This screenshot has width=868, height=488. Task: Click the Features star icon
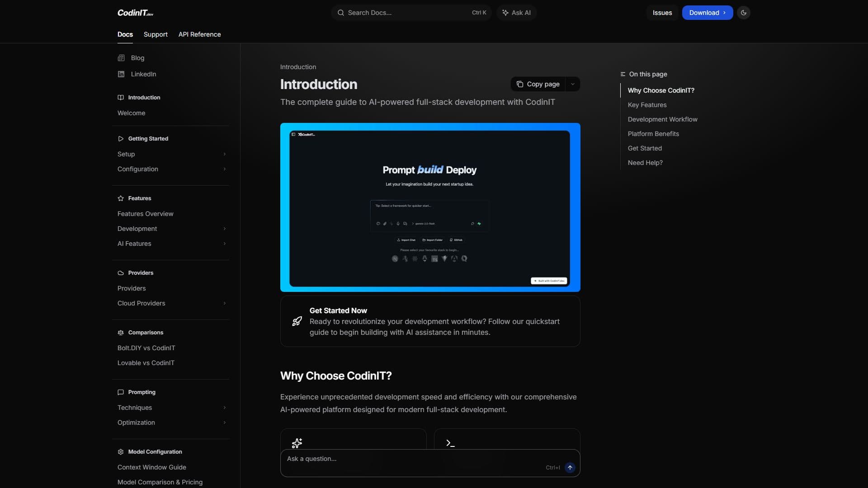coord(121,198)
